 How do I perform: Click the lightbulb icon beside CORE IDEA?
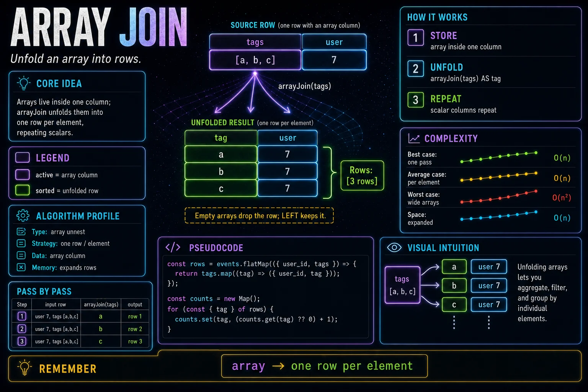coord(24,83)
